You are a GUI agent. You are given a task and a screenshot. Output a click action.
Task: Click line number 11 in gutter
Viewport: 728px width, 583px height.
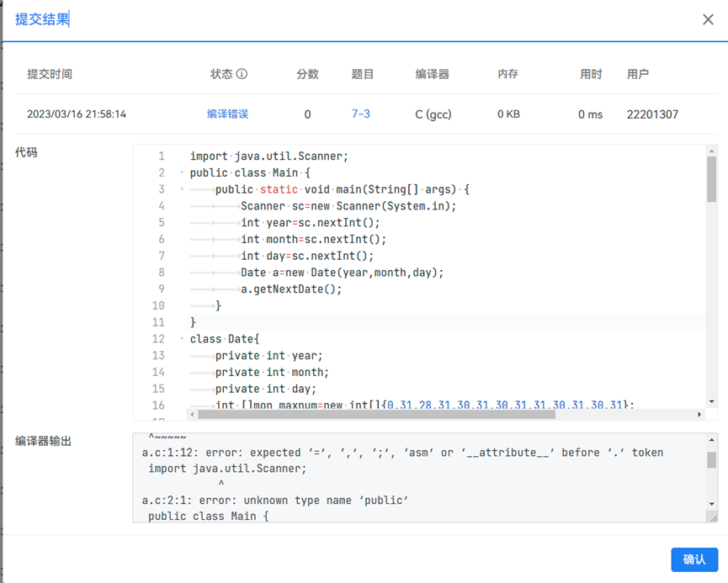(x=159, y=322)
